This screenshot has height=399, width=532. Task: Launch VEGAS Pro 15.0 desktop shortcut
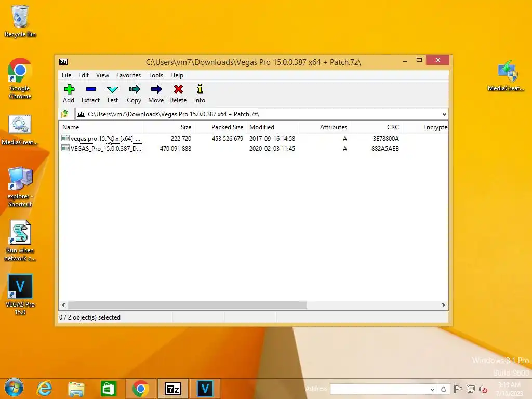[x=20, y=295]
